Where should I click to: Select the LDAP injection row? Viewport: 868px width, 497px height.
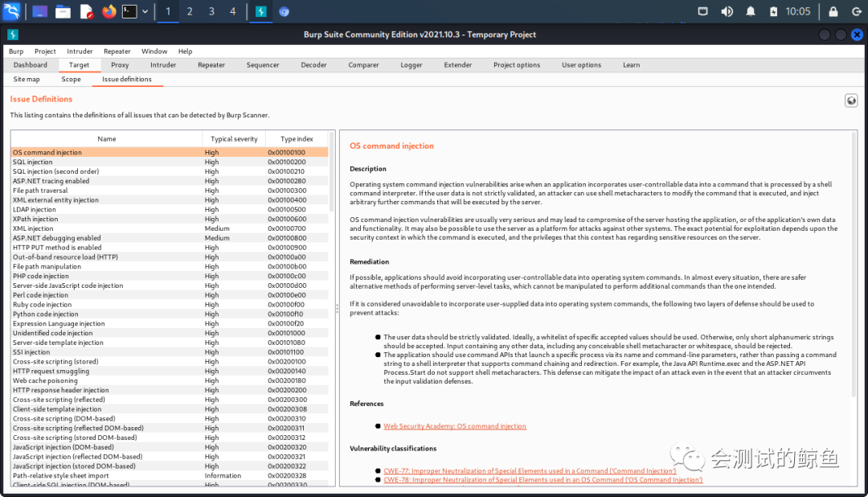pos(170,209)
